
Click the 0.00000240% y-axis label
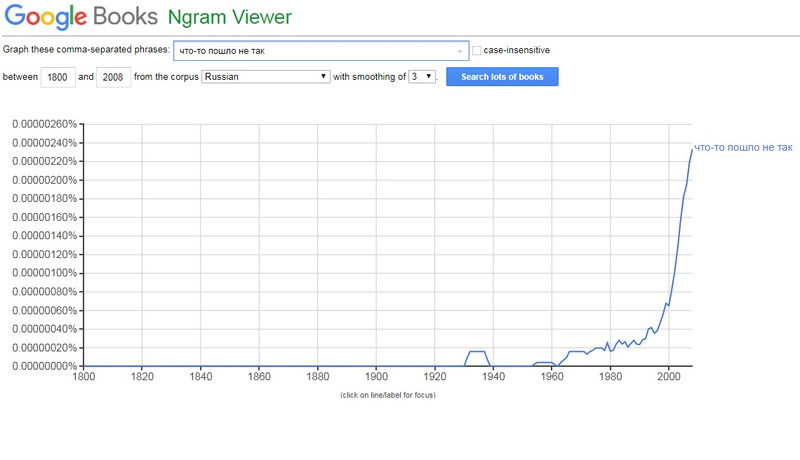coord(44,143)
